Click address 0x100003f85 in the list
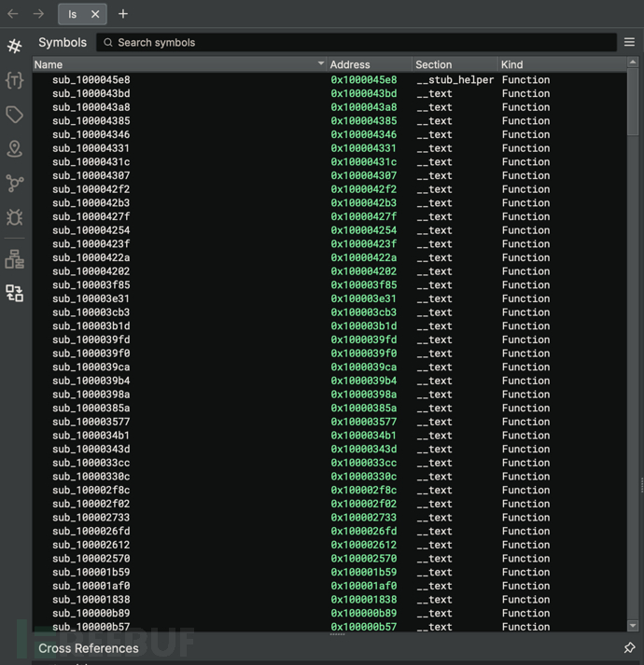The height and width of the screenshot is (665, 644). tap(363, 285)
